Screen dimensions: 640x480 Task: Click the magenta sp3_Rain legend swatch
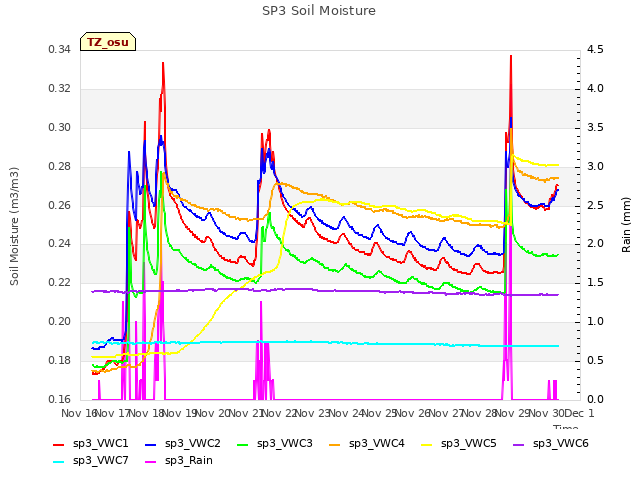tap(151, 462)
